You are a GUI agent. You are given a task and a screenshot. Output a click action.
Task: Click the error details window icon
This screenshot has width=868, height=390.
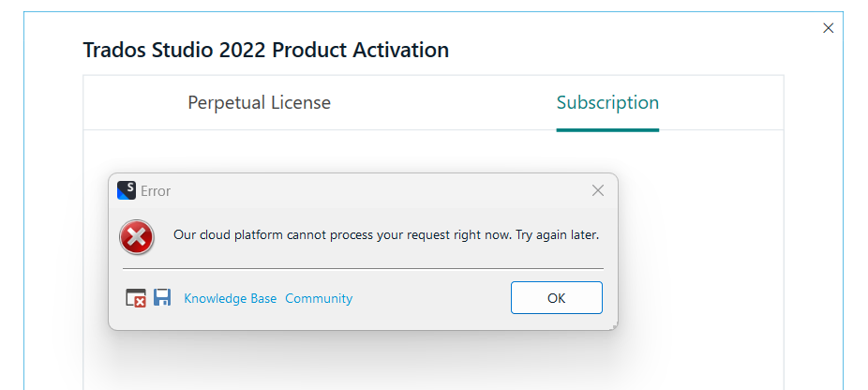(x=136, y=298)
